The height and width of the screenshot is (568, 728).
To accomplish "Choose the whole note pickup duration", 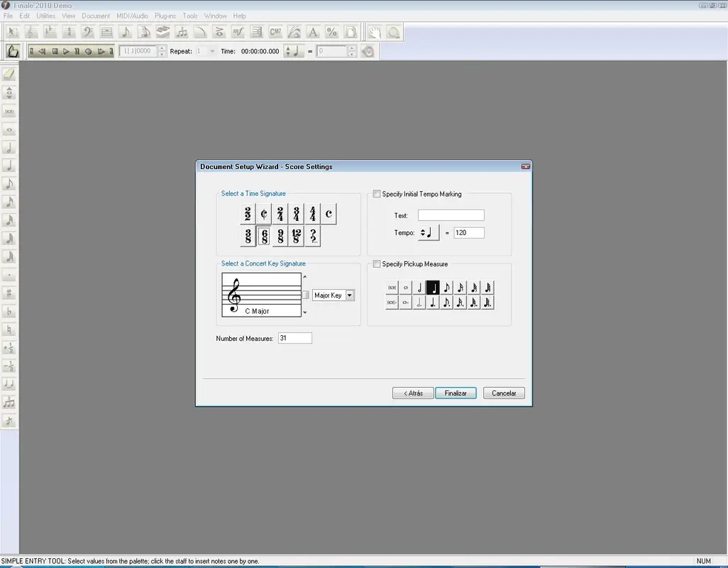I will [405, 288].
